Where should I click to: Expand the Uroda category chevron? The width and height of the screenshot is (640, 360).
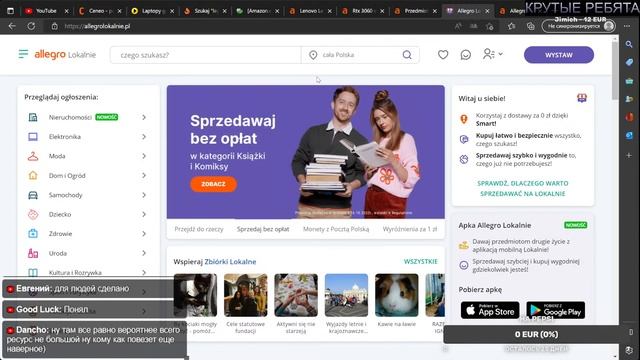click(x=144, y=253)
